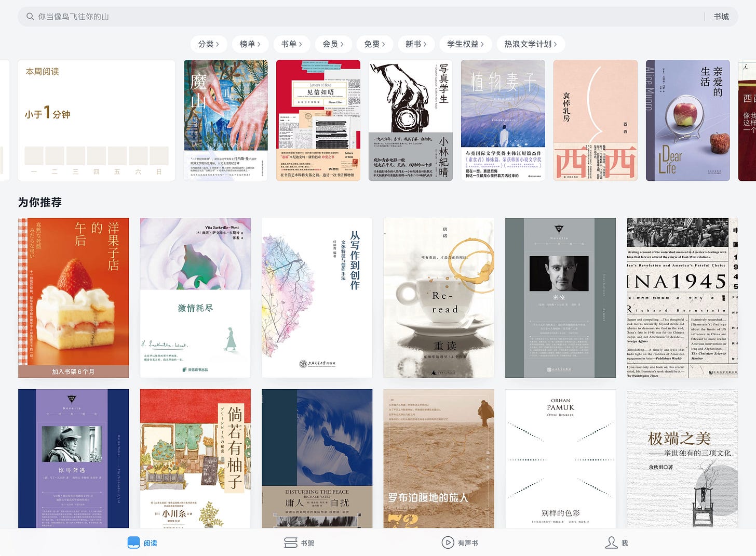Viewport: 756px width, 556px height.
Task: Open the 植物妻子 book cover
Action: pos(503,121)
